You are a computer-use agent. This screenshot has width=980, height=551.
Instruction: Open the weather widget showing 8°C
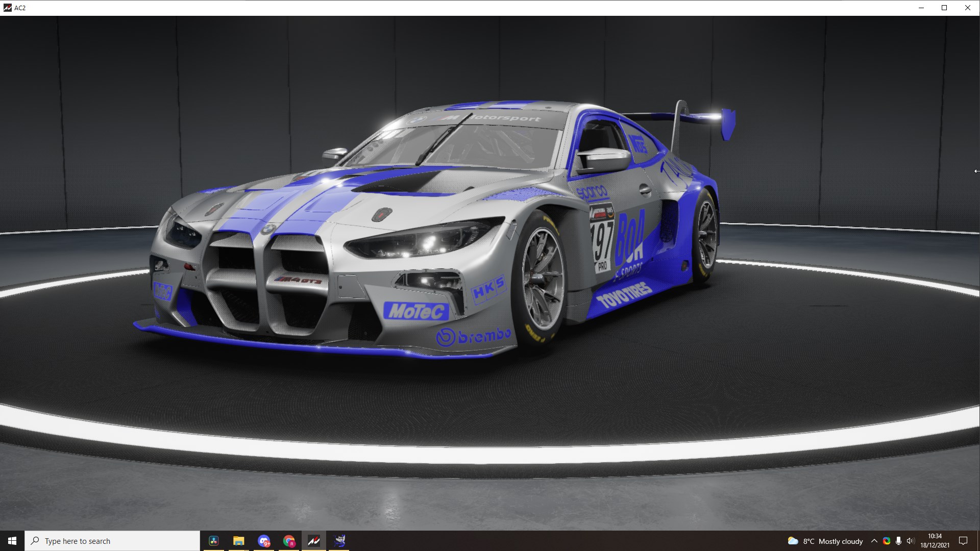tap(825, 541)
